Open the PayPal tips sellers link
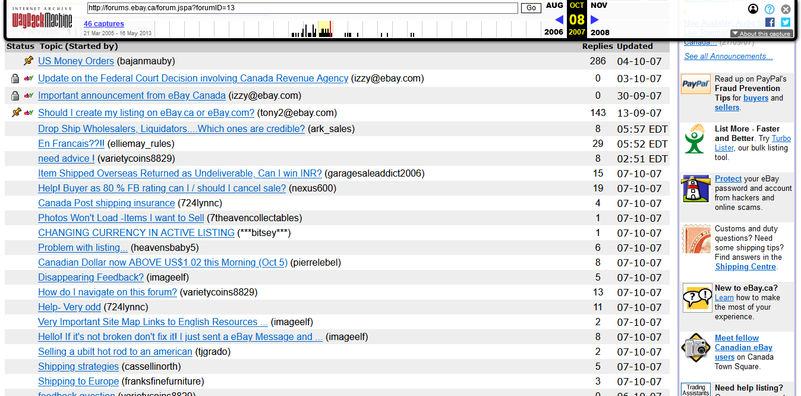The height and width of the screenshot is (396, 801). pos(727,107)
